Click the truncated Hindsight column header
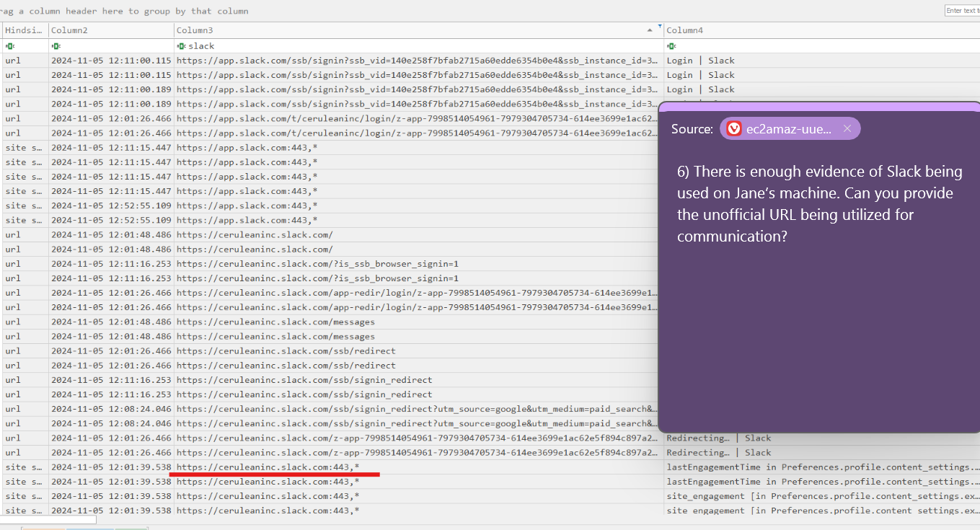This screenshot has height=530, width=980. coord(25,30)
